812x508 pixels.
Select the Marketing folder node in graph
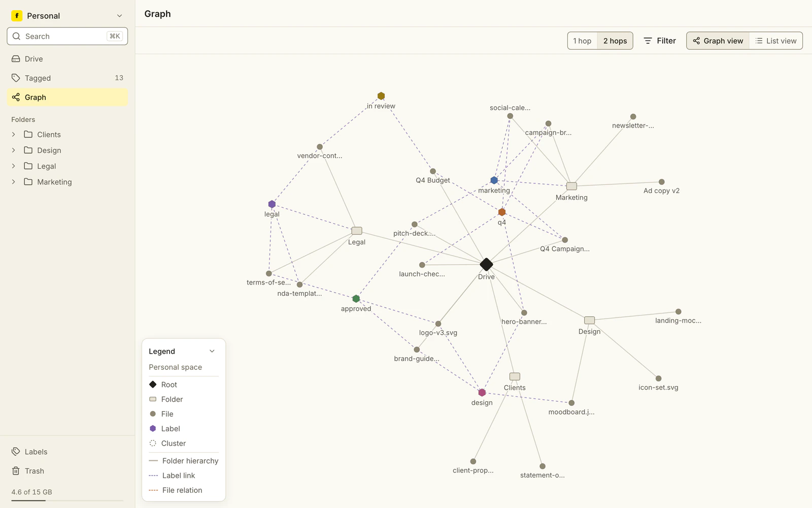coord(571,186)
